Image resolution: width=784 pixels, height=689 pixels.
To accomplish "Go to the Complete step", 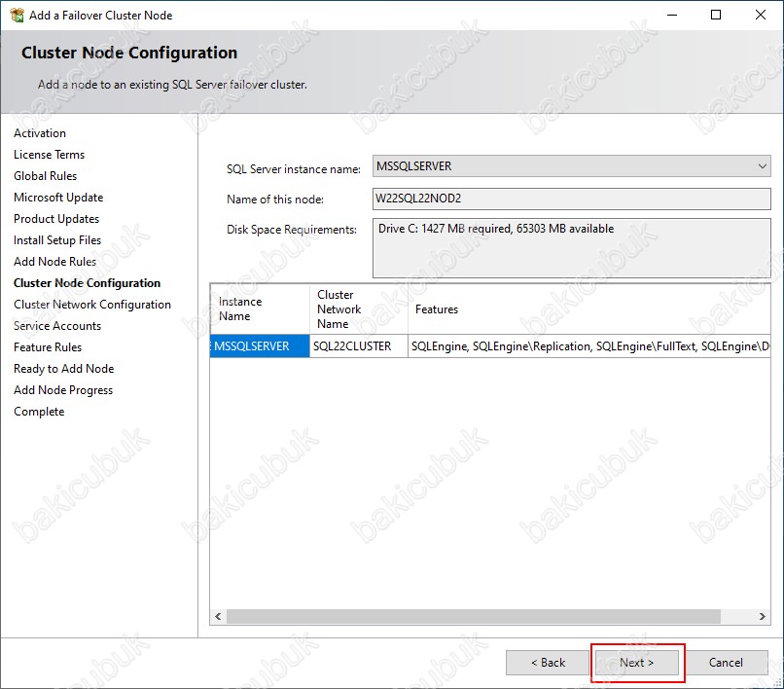I will click(x=39, y=412).
